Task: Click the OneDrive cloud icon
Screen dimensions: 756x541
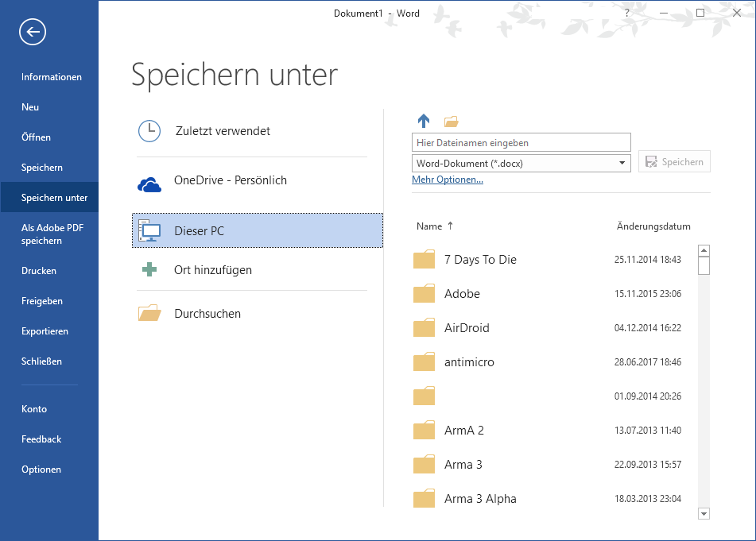Action: point(149,184)
